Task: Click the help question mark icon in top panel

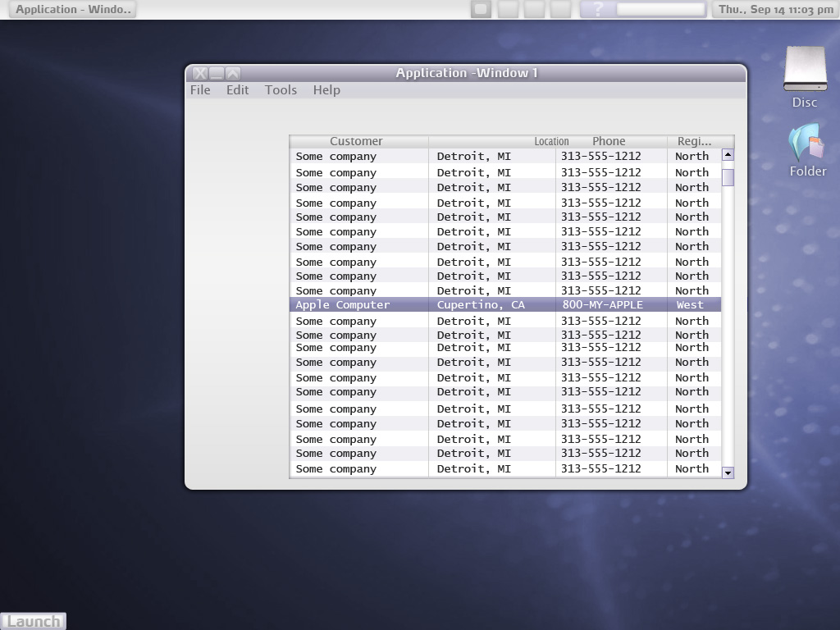Action: pyautogui.click(x=598, y=9)
